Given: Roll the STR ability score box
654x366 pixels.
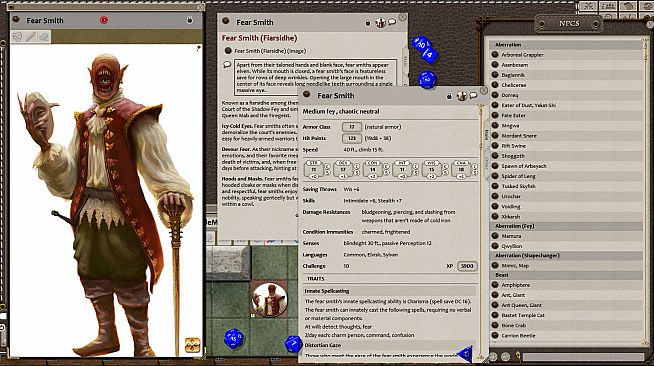Looking at the screenshot, I should click(314, 169).
